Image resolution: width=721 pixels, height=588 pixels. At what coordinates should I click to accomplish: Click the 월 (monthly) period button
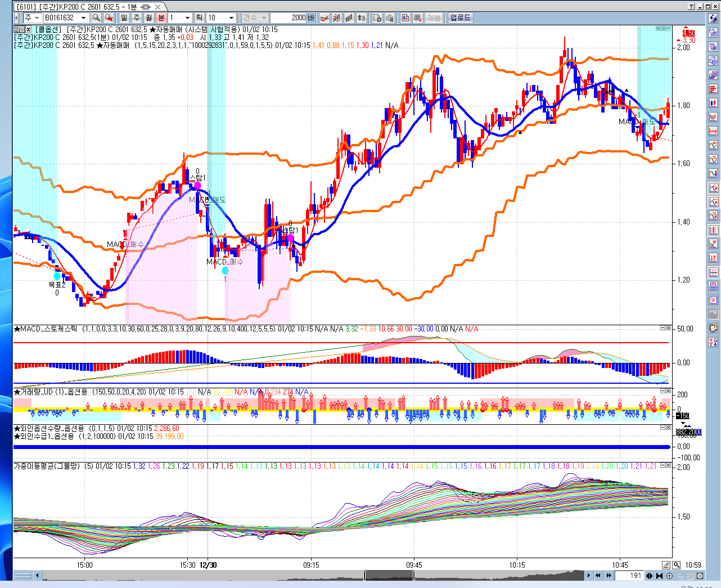tap(149, 18)
